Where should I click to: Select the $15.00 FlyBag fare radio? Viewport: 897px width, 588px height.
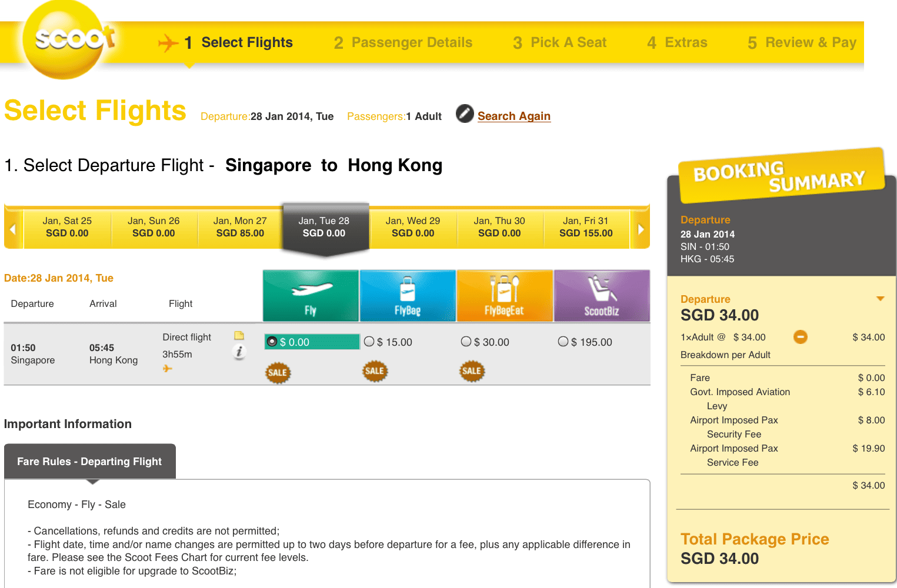[x=369, y=342]
